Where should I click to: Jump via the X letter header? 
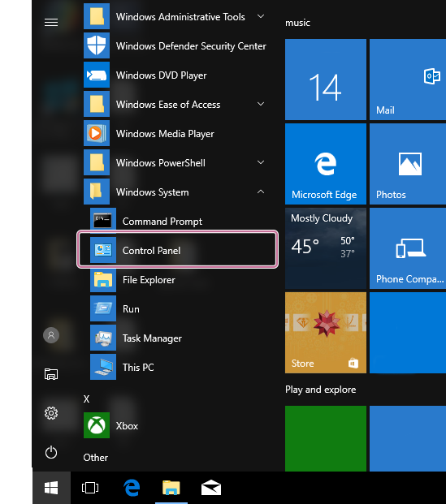pos(86,398)
